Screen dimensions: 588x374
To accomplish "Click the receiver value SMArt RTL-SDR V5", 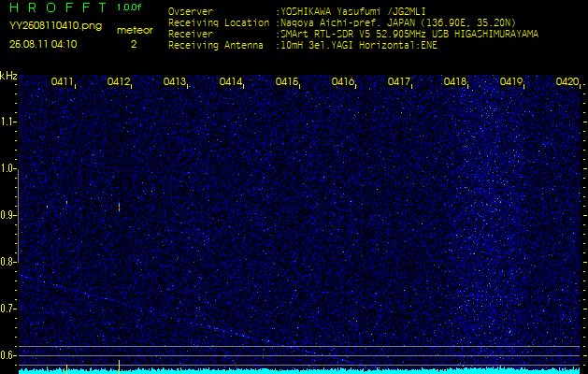I will click(x=409, y=35).
